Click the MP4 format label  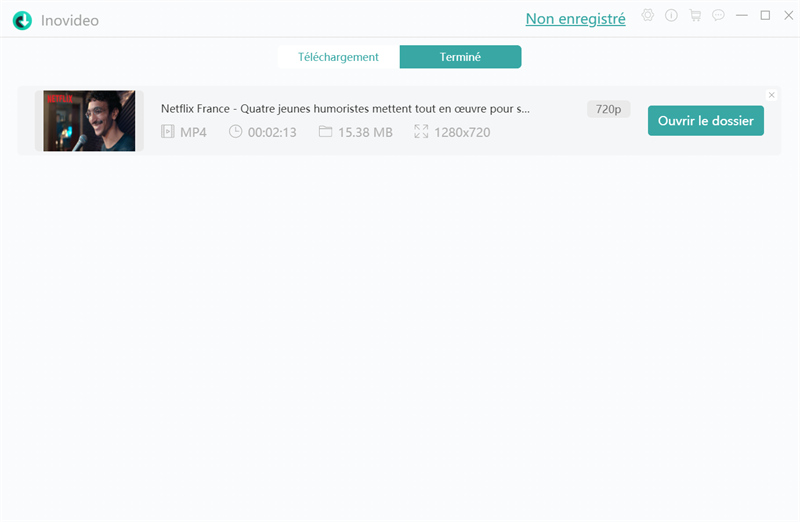[x=193, y=132]
